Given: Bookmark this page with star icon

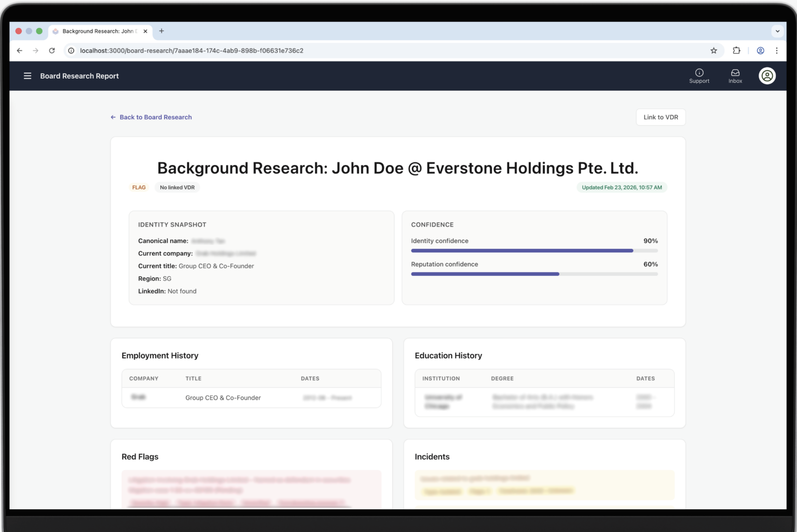Looking at the screenshot, I should pos(713,51).
